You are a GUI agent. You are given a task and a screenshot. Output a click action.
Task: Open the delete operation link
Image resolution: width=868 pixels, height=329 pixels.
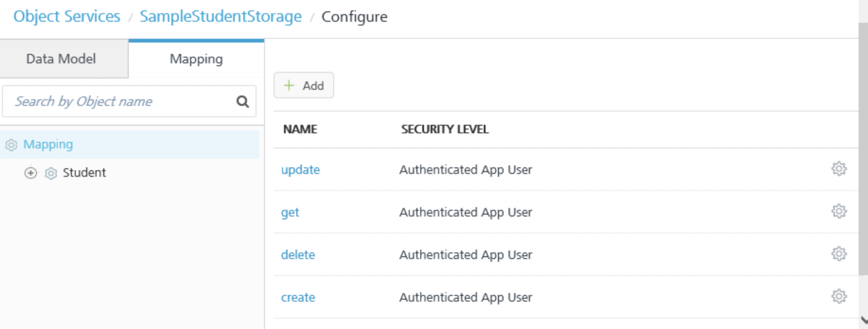(x=298, y=255)
